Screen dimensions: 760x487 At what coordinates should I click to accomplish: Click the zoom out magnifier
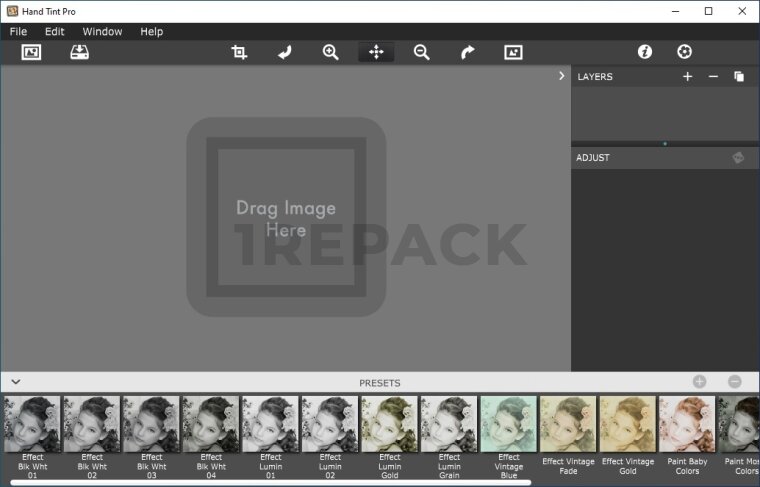point(422,52)
